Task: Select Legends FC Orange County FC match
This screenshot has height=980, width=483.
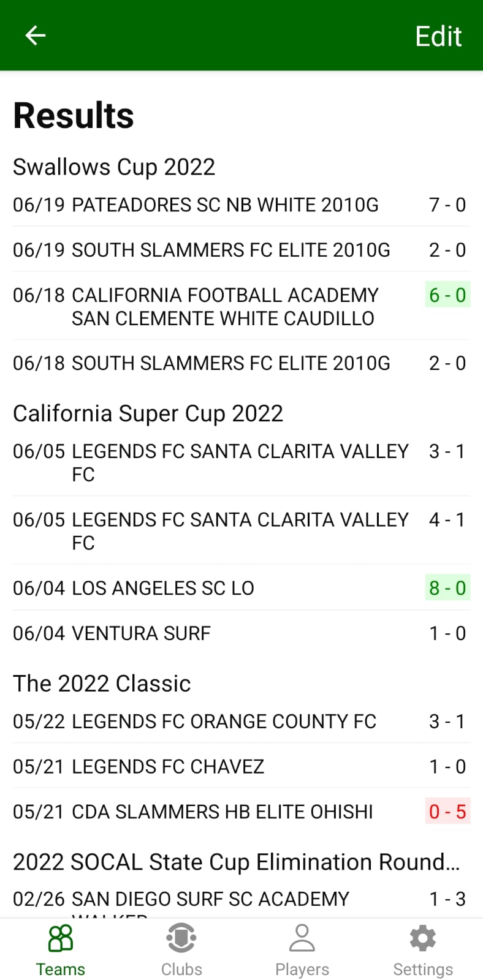Action: [224, 722]
